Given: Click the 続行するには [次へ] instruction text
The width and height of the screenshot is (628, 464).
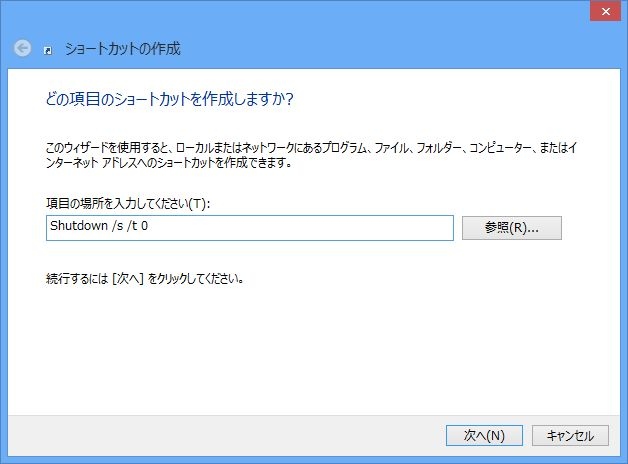Looking at the screenshot, I should coord(146,279).
